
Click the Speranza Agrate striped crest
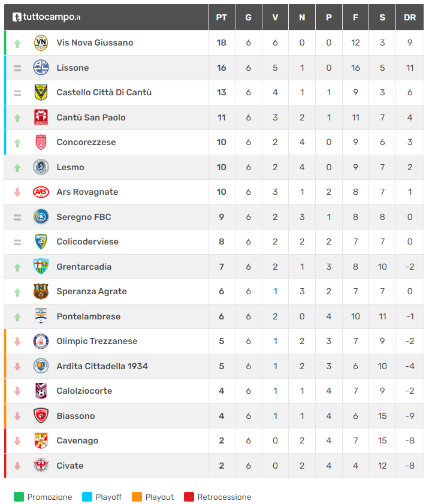[x=41, y=292]
